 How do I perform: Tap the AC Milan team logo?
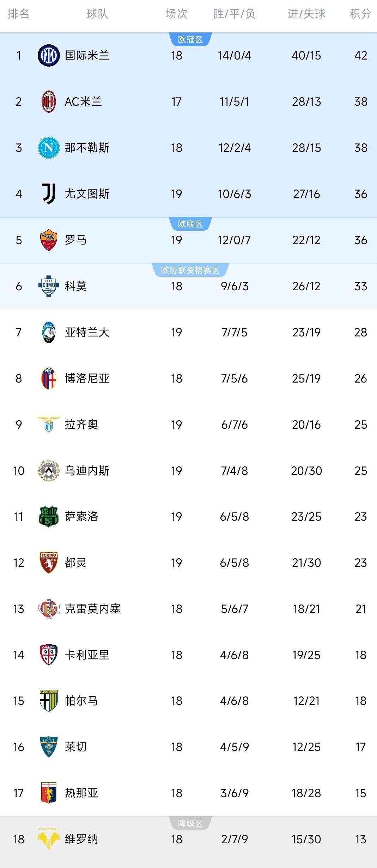click(49, 102)
